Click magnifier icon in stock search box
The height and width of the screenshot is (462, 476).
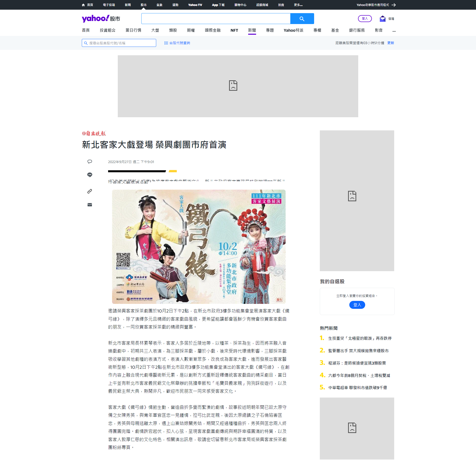(86, 43)
